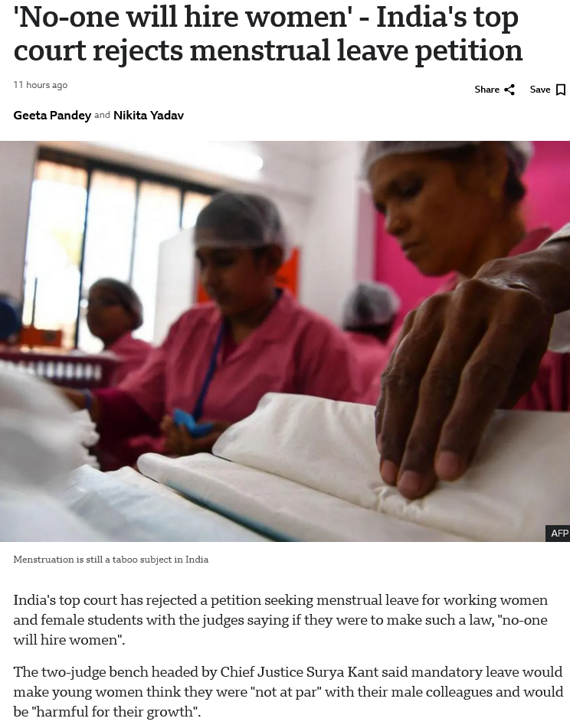Click the quoted phrase 'not at par'
Image resolution: width=570 pixels, height=728 pixels.
[x=285, y=692]
